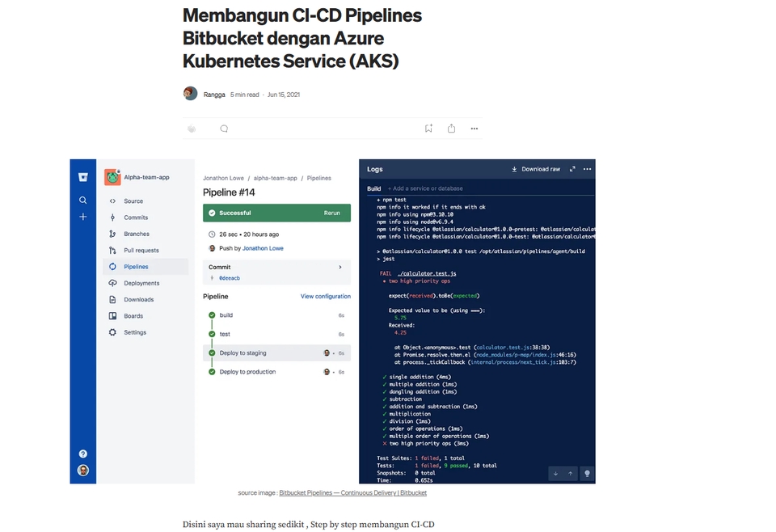
Task: Select Branches in the repository sidebar
Action: 133,234
